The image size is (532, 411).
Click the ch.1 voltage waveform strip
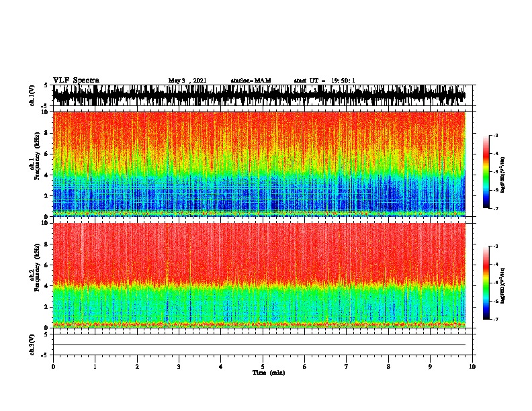[259, 95]
